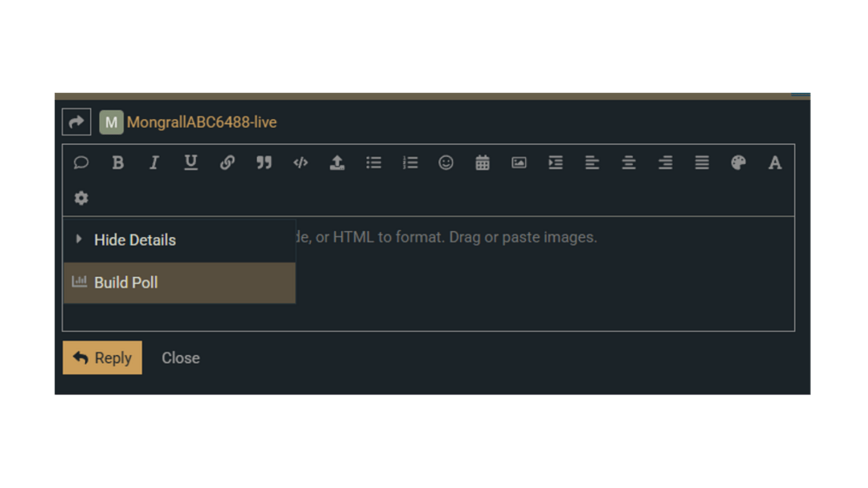Click the Close link
Image resolution: width=868 pixels, height=488 pixels.
coord(181,358)
